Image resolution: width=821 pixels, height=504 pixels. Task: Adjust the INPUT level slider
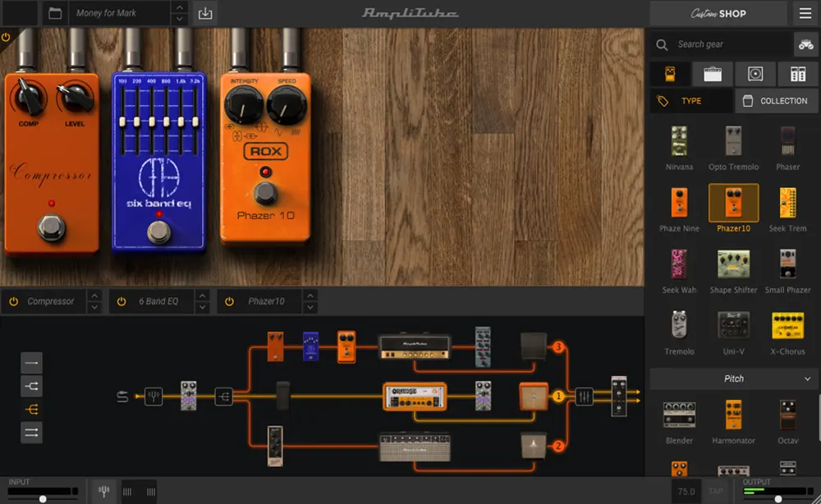click(43, 499)
